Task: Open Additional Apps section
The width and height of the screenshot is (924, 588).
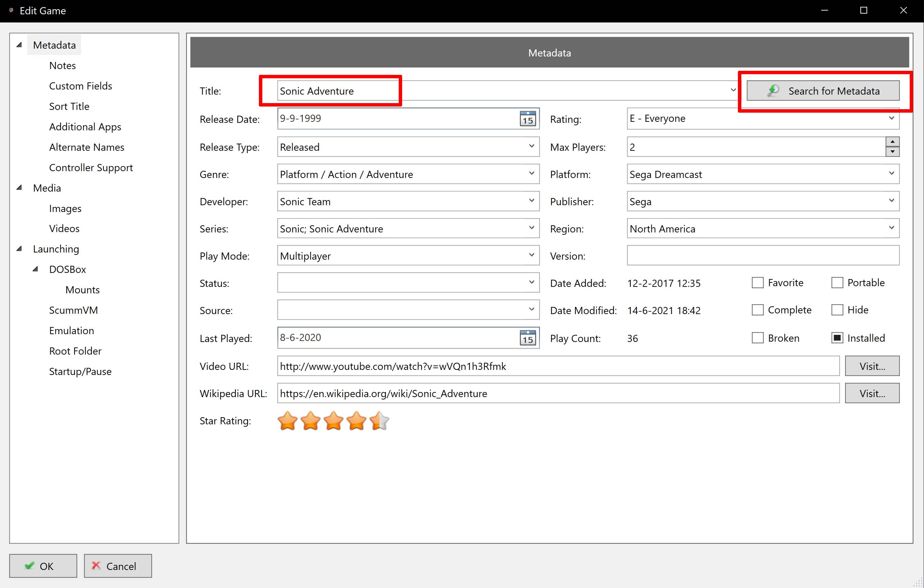Action: tap(85, 127)
